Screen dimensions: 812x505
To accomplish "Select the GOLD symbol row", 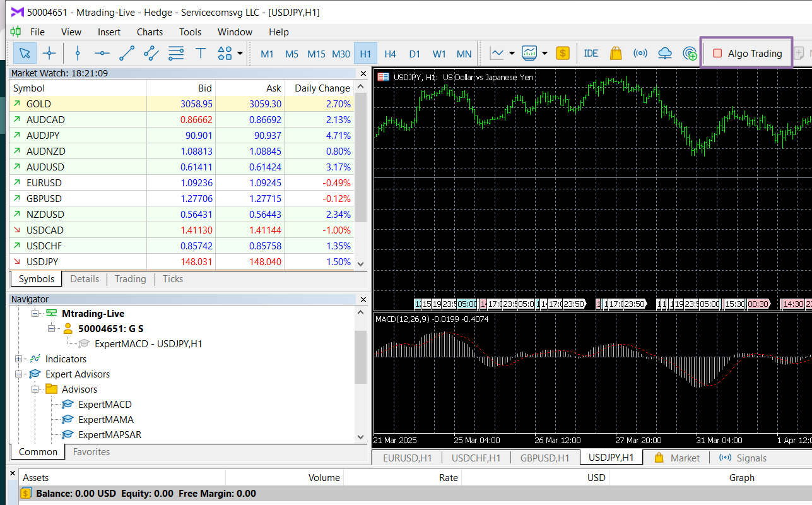I will (x=182, y=104).
